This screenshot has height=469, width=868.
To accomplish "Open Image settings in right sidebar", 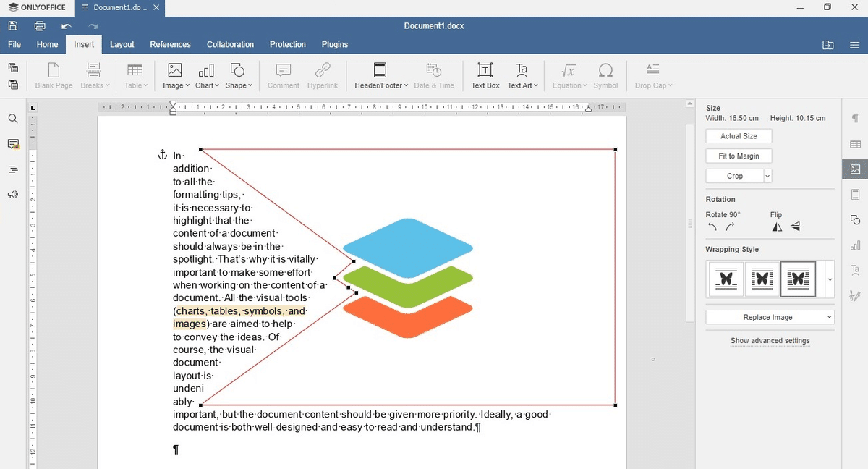I will [856, 169].
